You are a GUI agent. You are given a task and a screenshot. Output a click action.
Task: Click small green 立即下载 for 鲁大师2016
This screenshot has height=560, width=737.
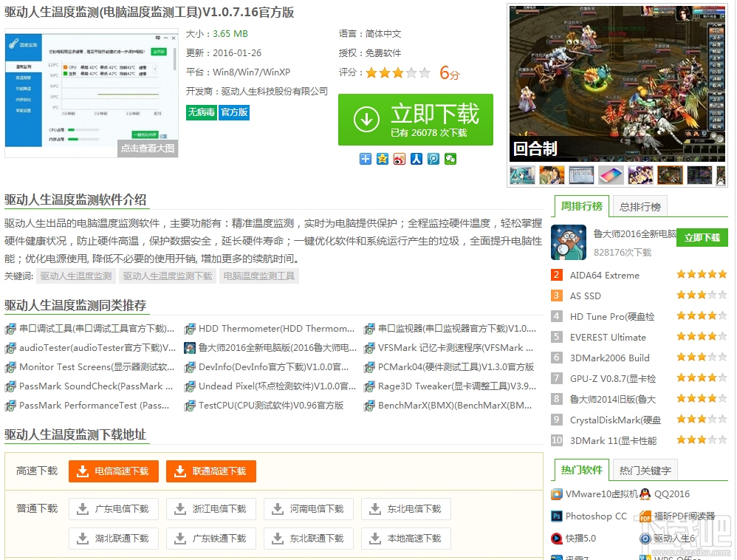pyautogui.click(x=702, y=238)
